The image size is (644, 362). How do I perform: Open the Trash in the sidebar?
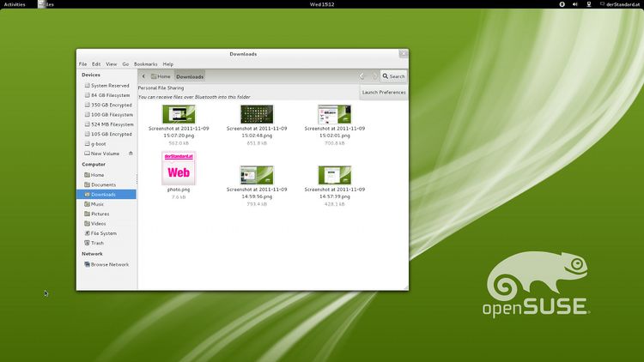click(97, 243)
